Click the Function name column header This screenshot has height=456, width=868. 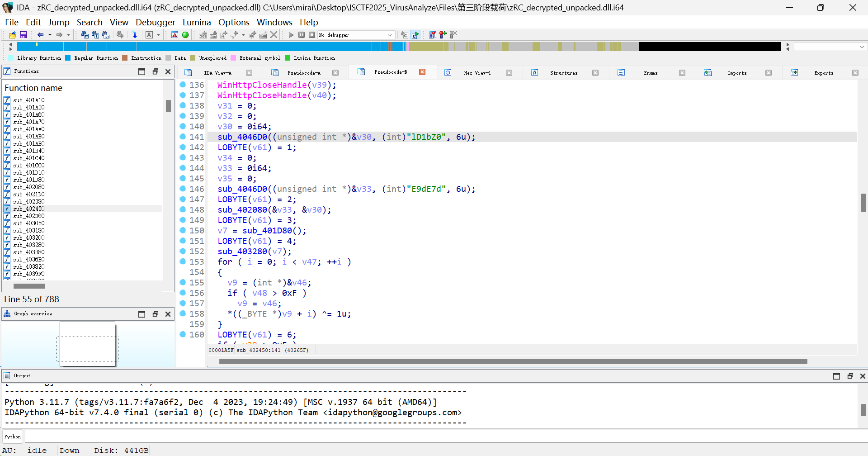coord(33,88)
